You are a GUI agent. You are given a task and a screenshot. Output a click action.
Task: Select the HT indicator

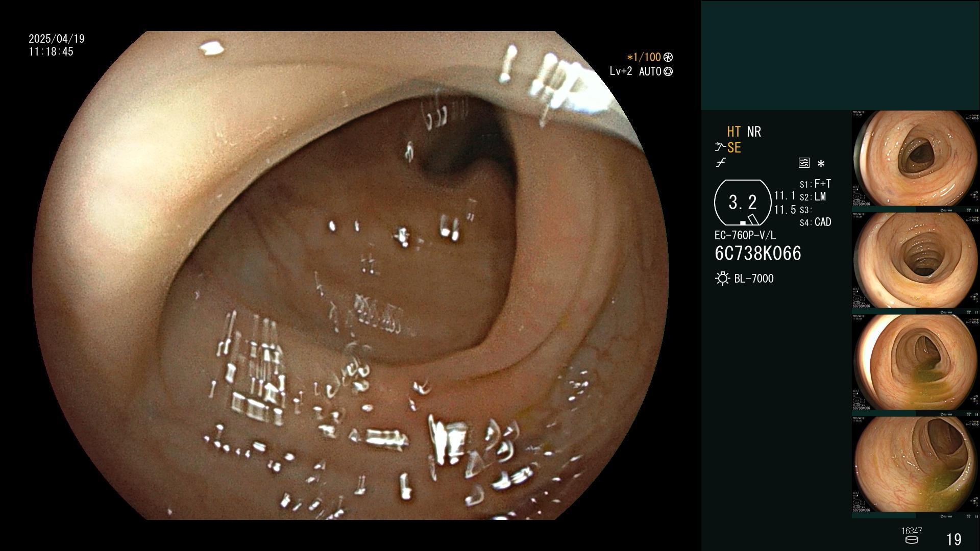tap(734, 132)
